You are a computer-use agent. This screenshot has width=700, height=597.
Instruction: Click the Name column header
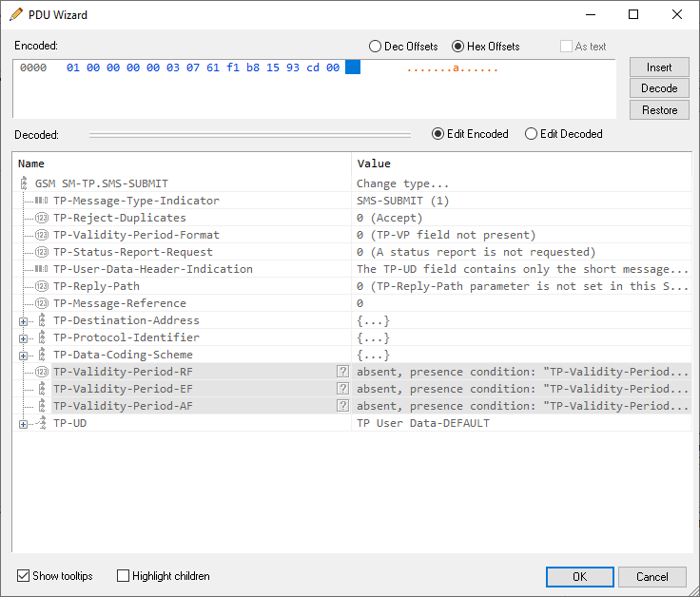pyautogui.click(x=31, y=164)
